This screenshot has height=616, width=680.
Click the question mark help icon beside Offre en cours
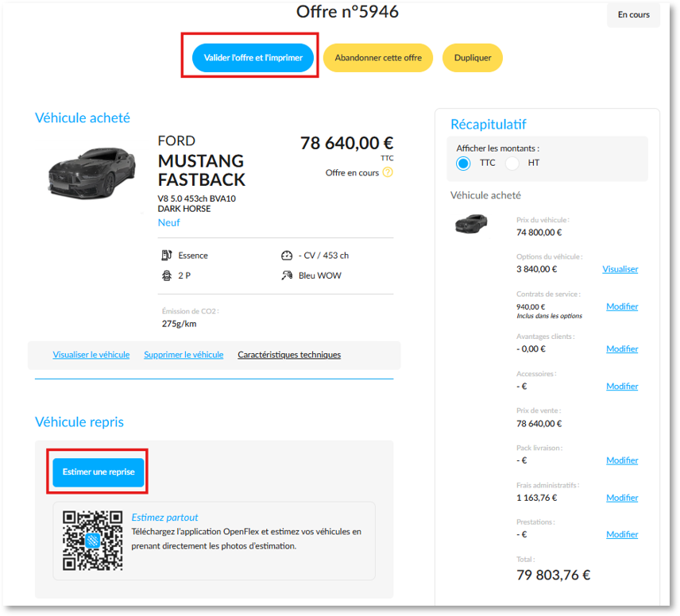pos(388,172)
